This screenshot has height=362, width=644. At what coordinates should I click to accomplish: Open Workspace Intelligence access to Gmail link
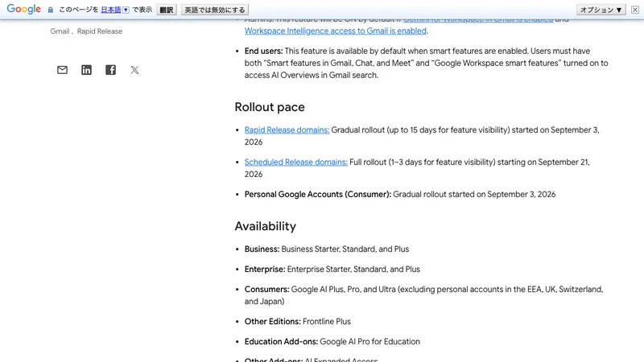click(x=335, y=31)
